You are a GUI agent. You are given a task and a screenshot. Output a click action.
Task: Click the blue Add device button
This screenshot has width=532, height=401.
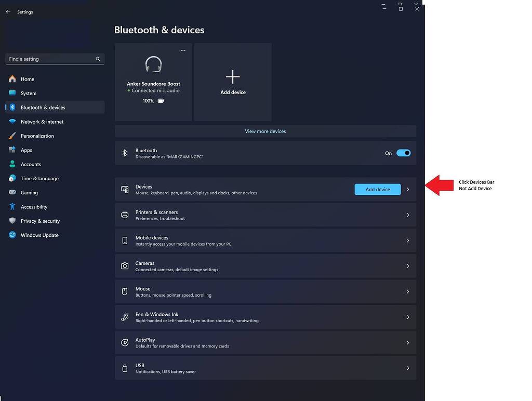click(378, 189)
